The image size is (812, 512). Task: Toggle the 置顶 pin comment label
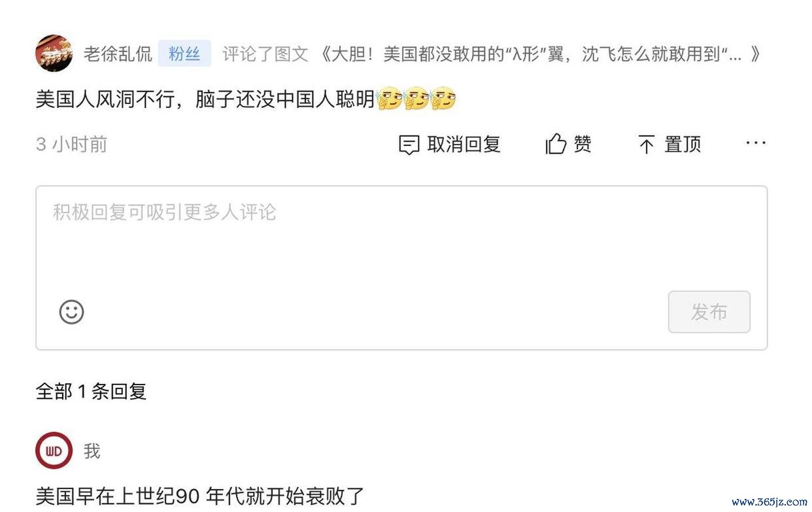pyautogui.click(x=683, y=144)
